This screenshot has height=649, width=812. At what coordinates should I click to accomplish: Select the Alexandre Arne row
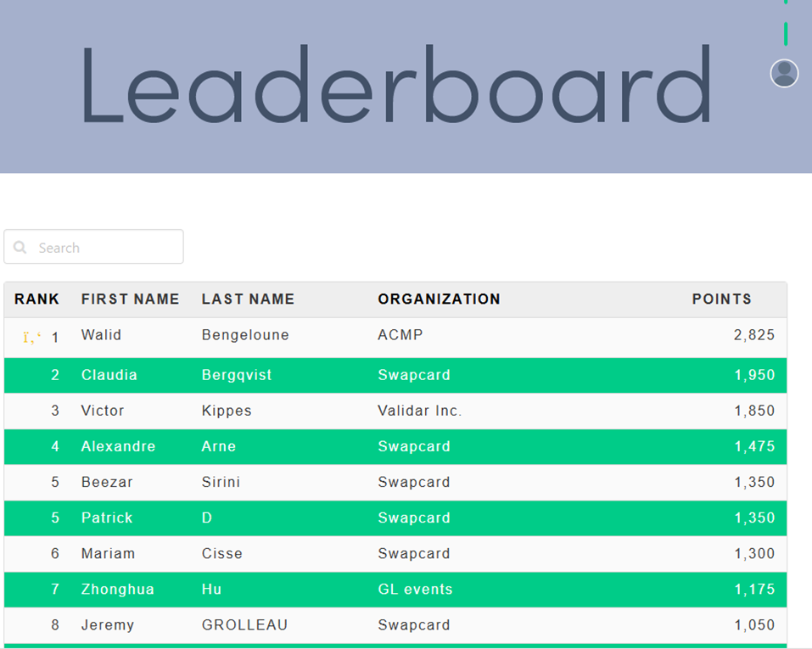click(395, 446)
